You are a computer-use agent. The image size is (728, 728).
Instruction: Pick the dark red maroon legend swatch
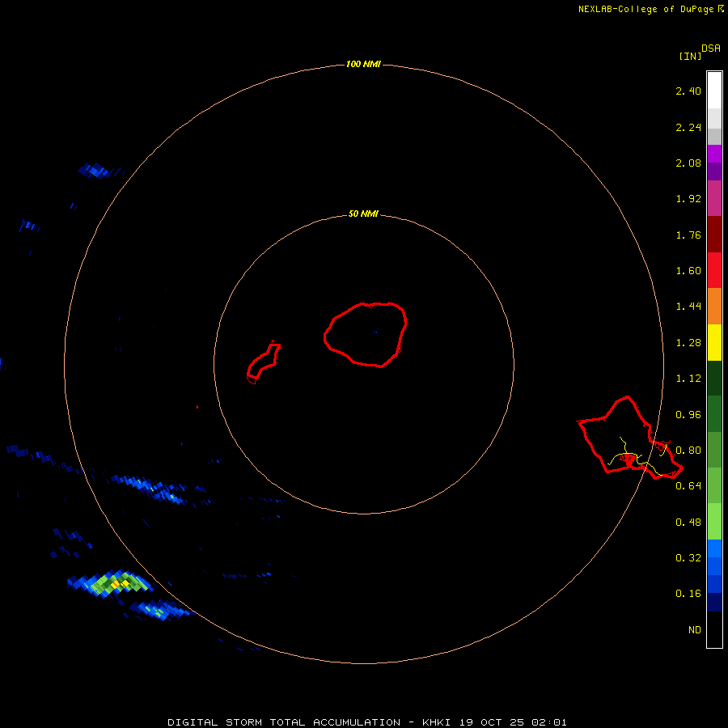point(714,235)
